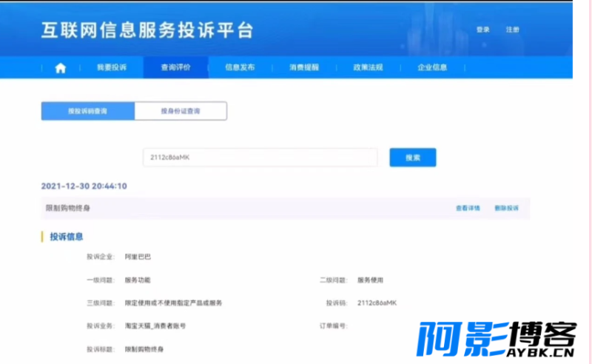
Task: Select complaint code 2112c86aMK in details
Action: 377,303
